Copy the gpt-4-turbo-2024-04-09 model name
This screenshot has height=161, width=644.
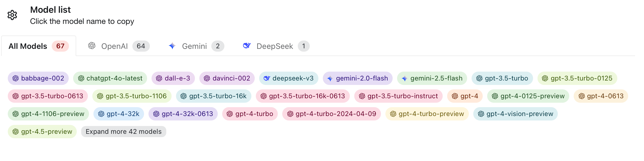pos(336,114)
